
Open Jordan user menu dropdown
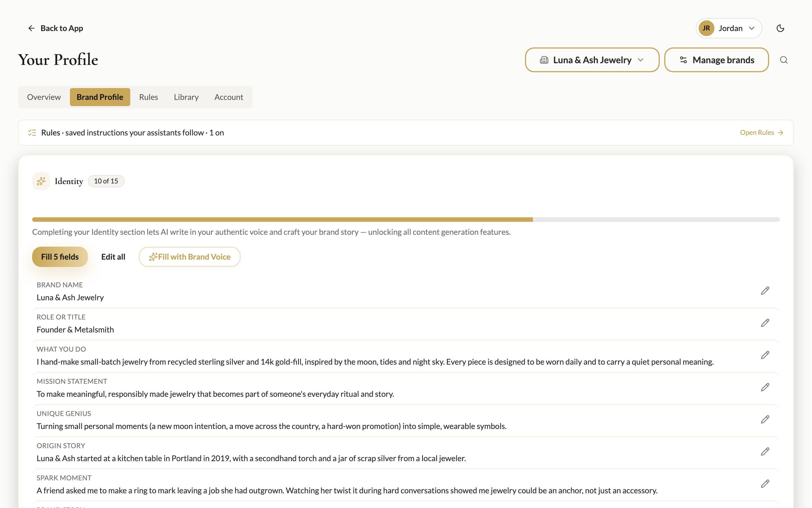click(729, 28)
